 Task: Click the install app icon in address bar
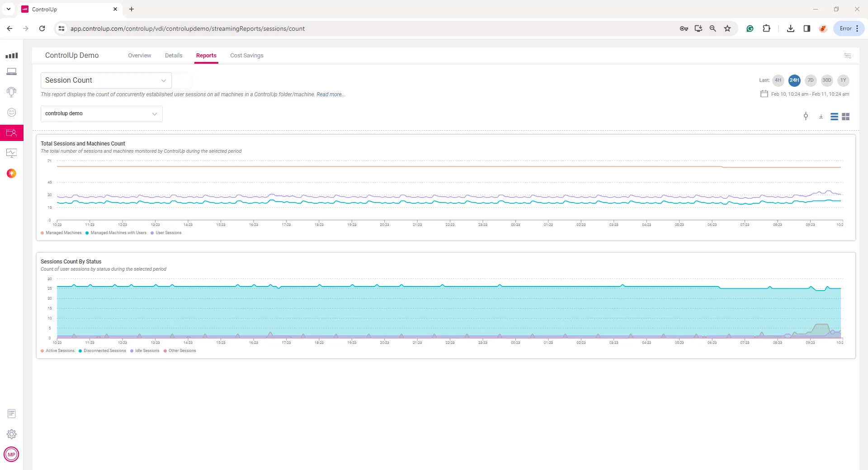coord(698,28)
